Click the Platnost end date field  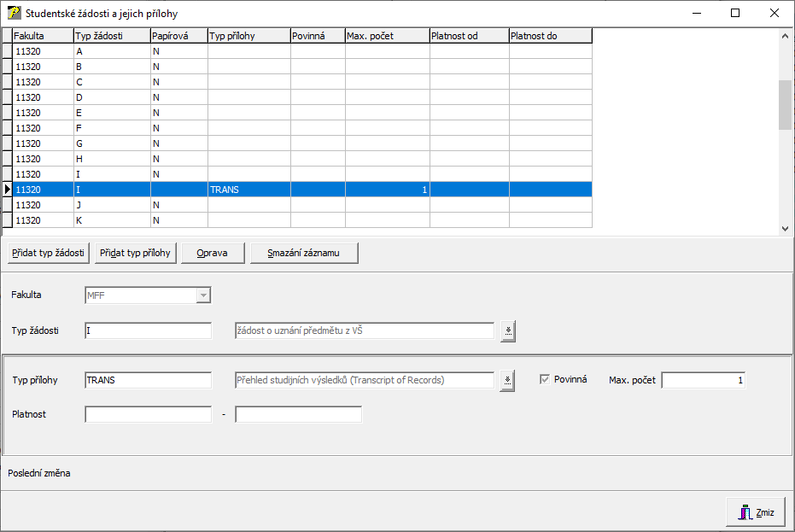(x=298, y=415)
